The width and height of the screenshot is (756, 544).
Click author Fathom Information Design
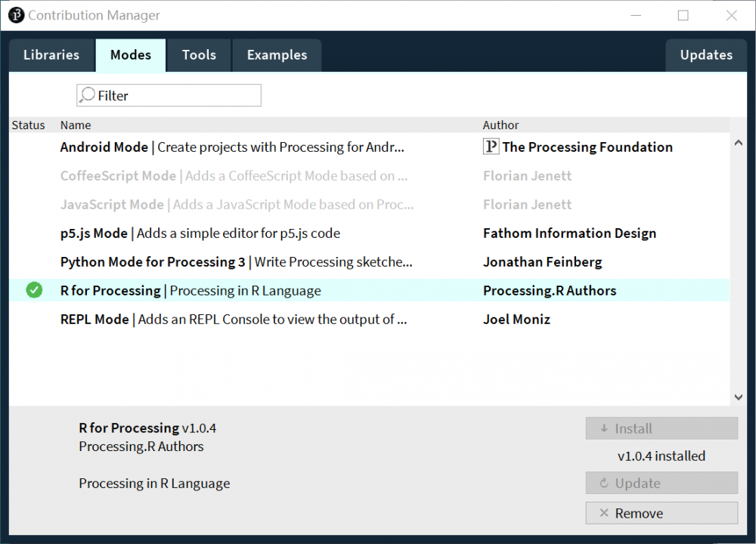tap(569, 233)
